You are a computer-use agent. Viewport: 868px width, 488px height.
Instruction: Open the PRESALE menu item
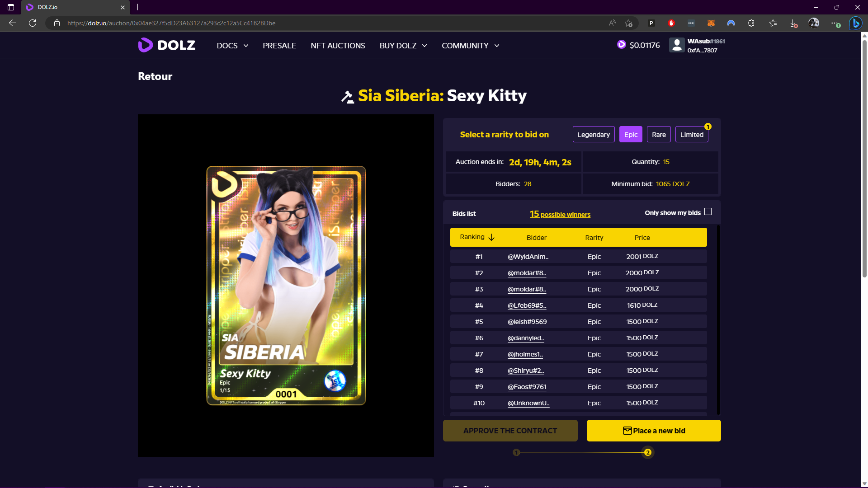279,46
